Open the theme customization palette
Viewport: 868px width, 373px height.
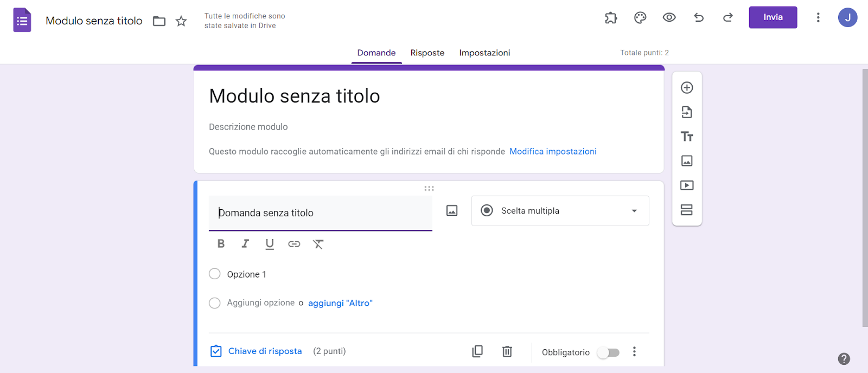(x=640, y=18)
